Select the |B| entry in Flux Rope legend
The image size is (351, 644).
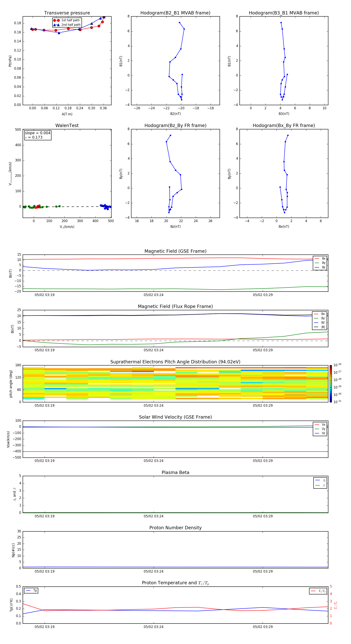click(x=320, y=327)
